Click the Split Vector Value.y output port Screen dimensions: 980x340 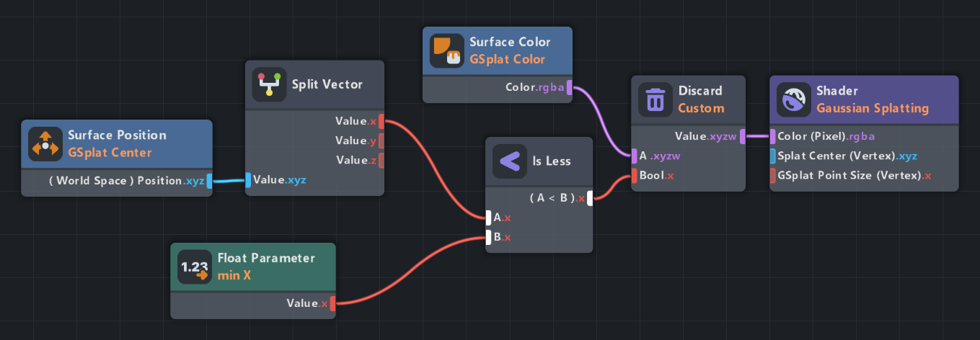pyautogui.click(x=381, y=140)
